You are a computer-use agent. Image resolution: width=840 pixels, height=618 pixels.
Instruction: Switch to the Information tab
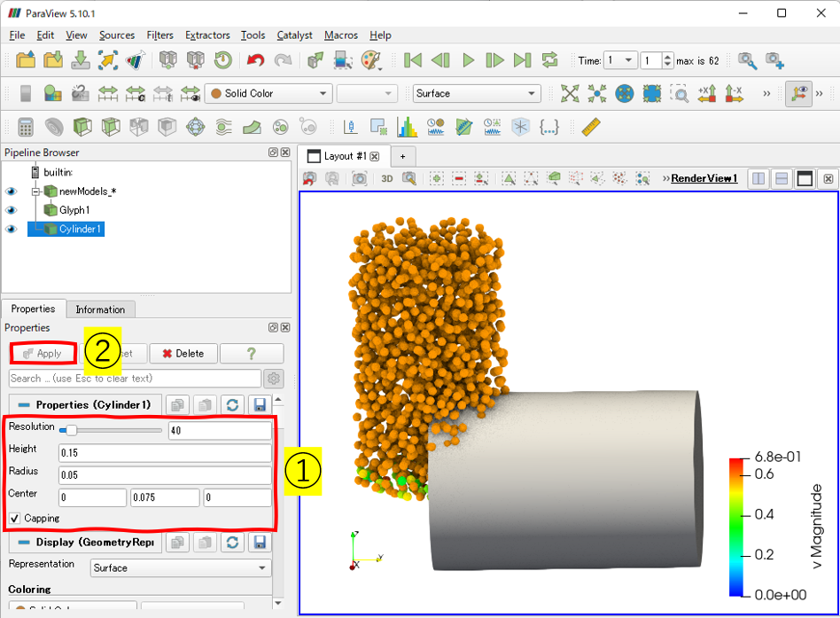click(x=100, y=309)
